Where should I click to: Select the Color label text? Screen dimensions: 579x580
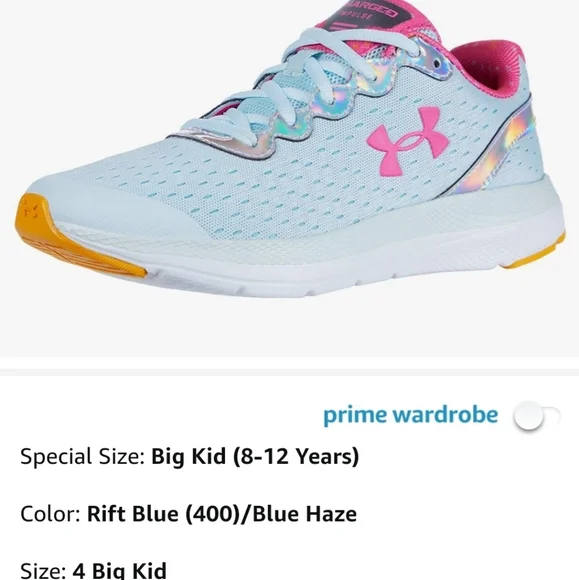50,514
